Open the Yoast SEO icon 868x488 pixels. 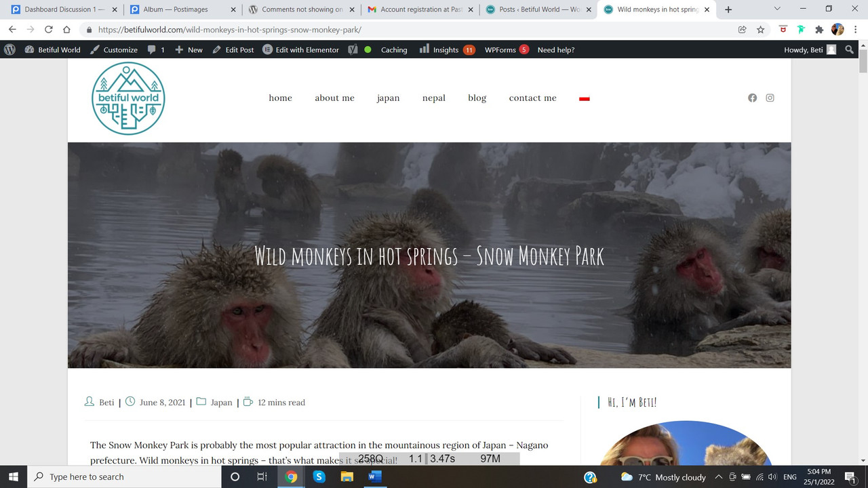[x=351, y=49]
